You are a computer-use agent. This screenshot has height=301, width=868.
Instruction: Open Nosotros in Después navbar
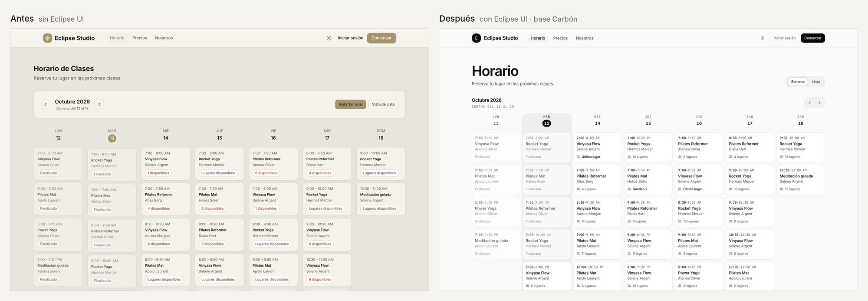(585, 38)
